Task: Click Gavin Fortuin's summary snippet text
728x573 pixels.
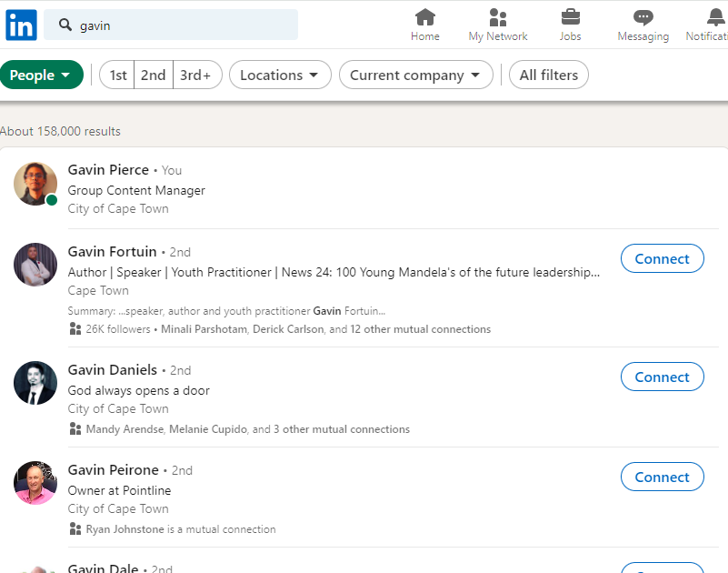Action: tap(226, 310)
